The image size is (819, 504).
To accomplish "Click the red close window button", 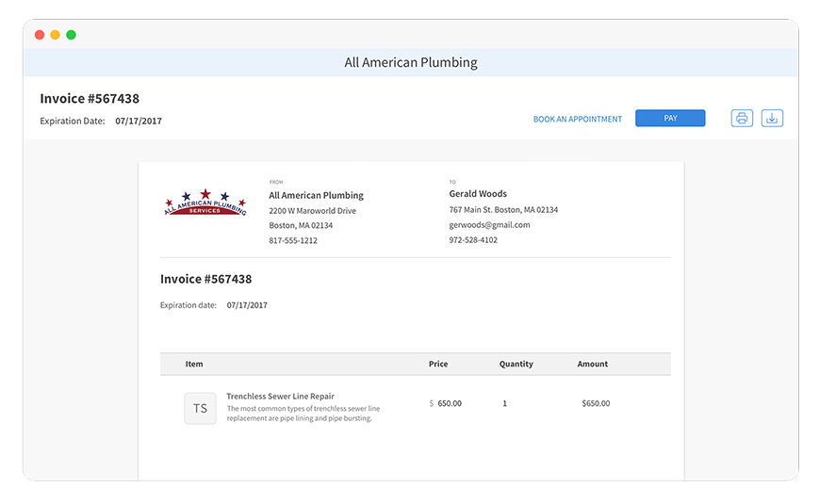I will (x=40, y=35).
